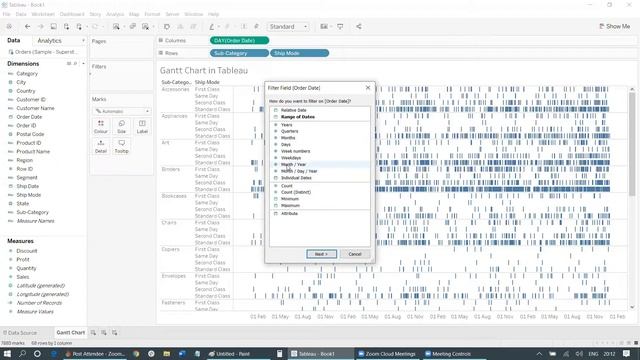The width and height of the screenshot is (640, 360).
Task: Click the Duplicate sheet toolbar icon
Action: click(133, 27)
